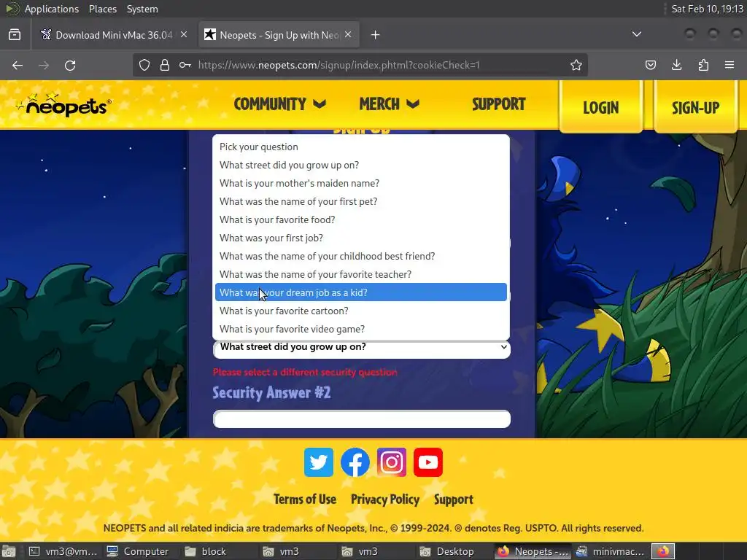The height and width of the screenshot is (560, 747).
Task: Click the Firefox icon in taskbar tray
Action: coord(663,551)
